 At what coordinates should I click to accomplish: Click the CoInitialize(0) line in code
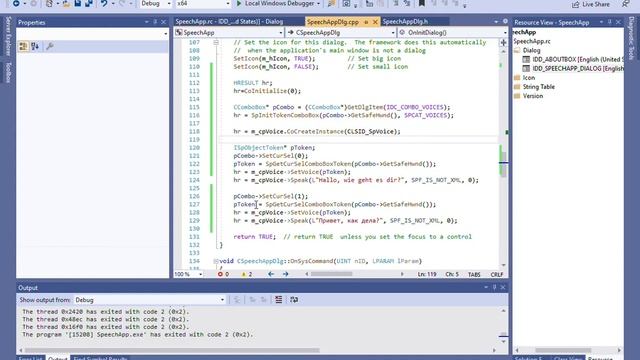pos(267,91)
